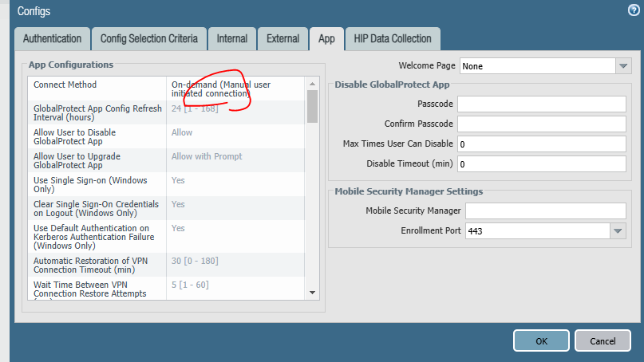
Task: Select Use Default Authentication on Kerberos label
Action: [94, 237]
